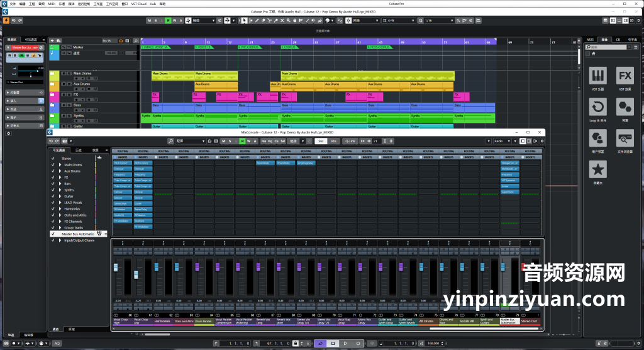Open the VST Instruments panel icon
Screen dimensions: 644x350
[x=597, y=76]
